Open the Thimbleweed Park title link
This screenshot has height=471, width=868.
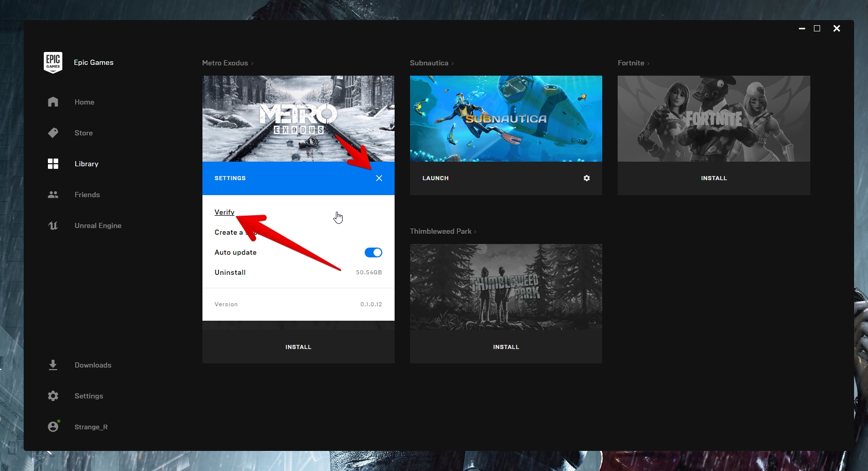pyautogui.click(x=441, y=231)
